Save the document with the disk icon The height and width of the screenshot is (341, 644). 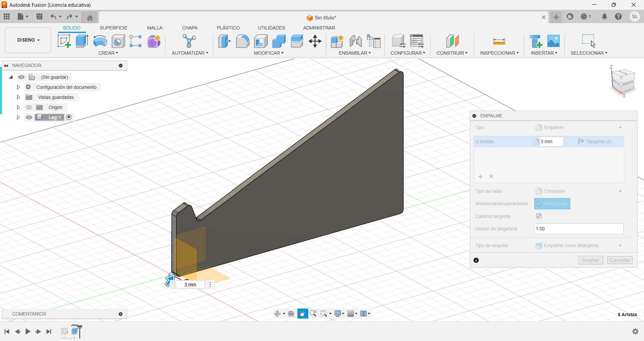pos(39,16)
